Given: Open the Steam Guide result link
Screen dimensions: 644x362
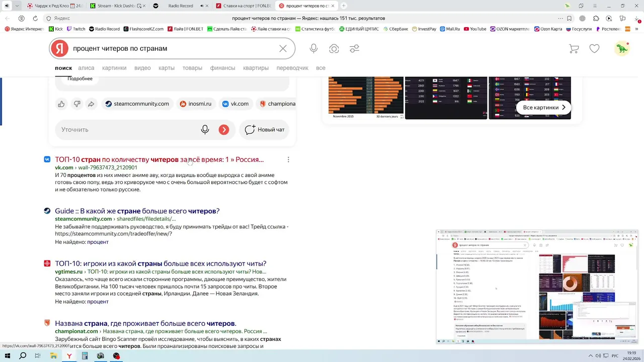Looking at the screenshot, I should coord(137,211).
